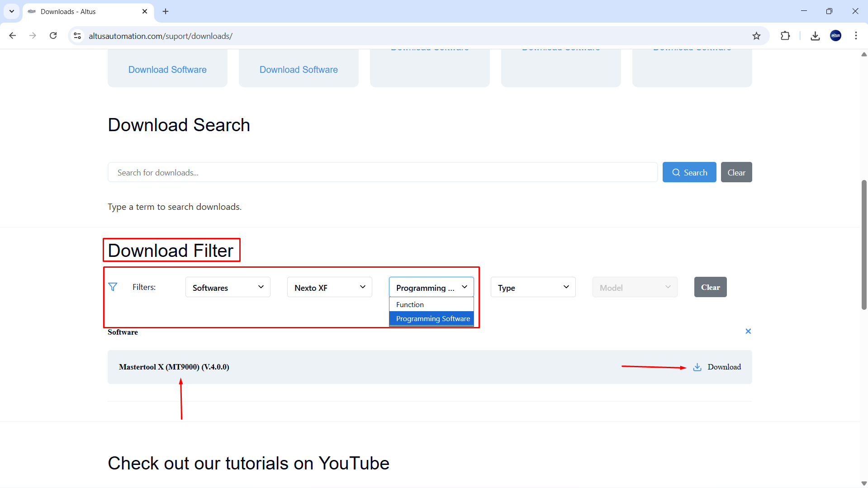Open Chrome downloads tray icon
This screenshot has width=868, height=488.
click(815, 36)
